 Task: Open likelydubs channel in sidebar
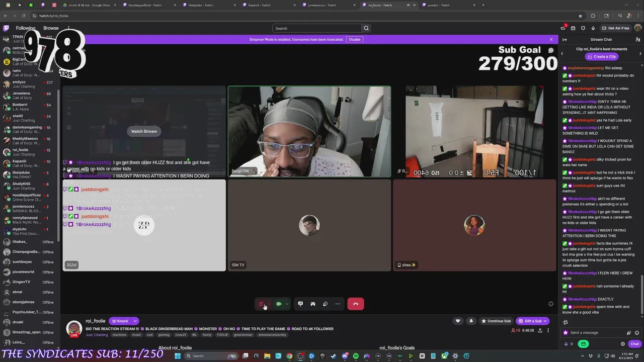click(x=30, y=175)
